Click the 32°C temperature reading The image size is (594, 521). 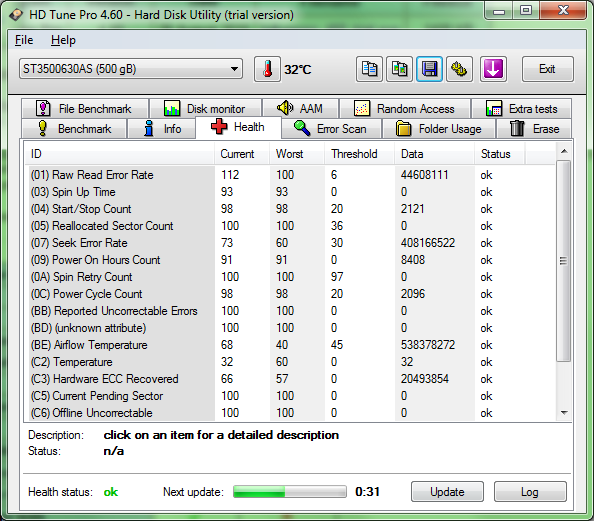click(x=298, y=69)
